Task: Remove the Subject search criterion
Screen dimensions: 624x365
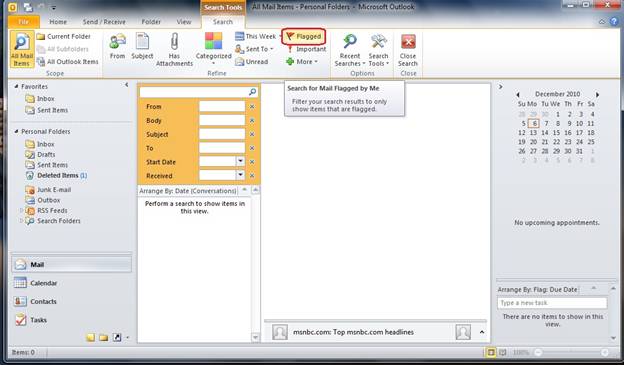Action: [252, 135]
